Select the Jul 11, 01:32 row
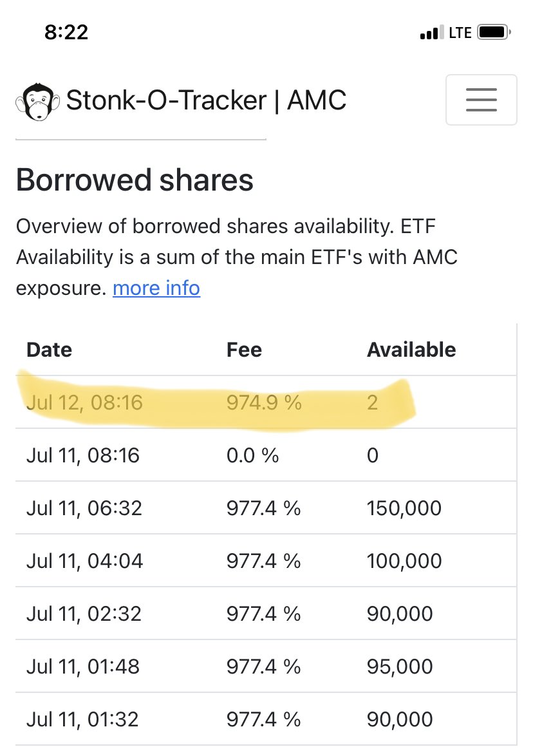The image size is (533, 756). click(x=266, y=719)
